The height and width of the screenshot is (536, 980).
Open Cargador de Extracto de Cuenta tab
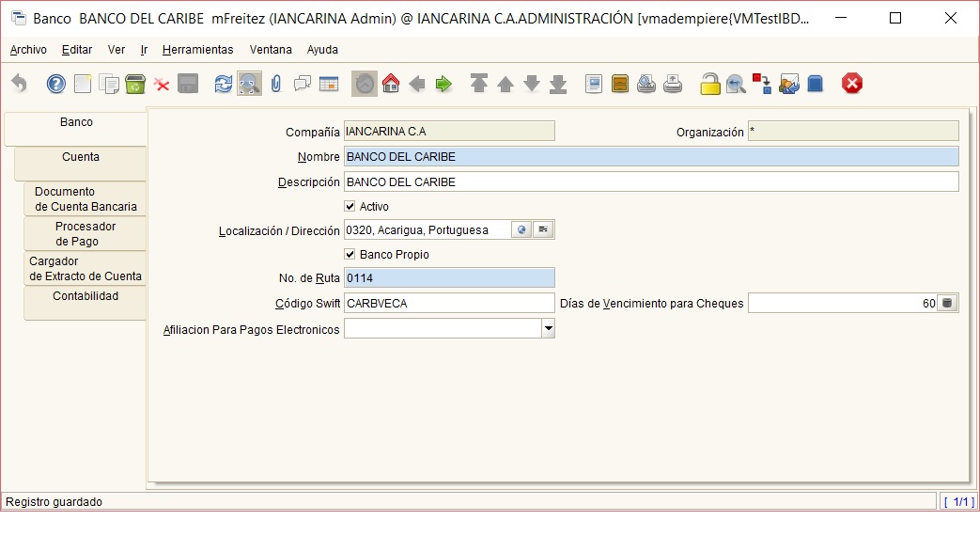tap(86, 268)
